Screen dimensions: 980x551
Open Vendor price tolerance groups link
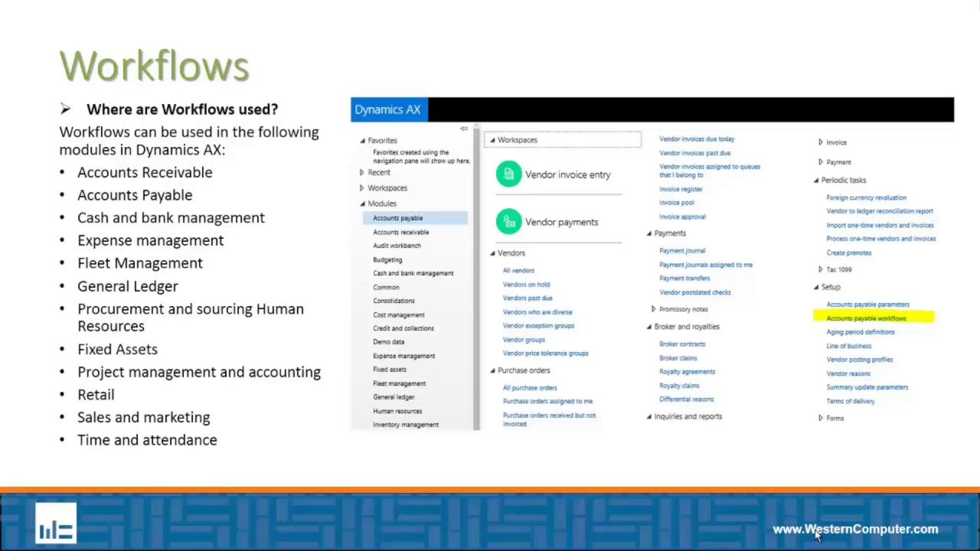545,354
